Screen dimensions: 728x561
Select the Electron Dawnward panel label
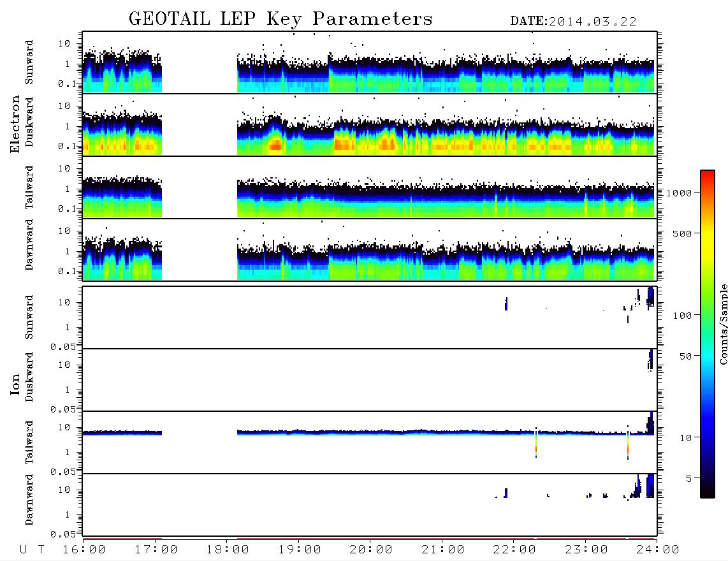[29, 245]
